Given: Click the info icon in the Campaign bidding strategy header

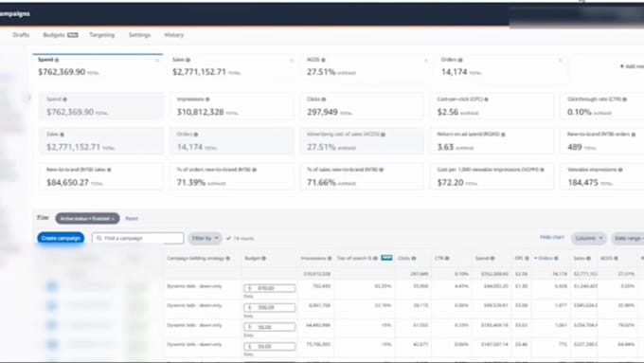Looking at the screenshot, I should [228, 259].
